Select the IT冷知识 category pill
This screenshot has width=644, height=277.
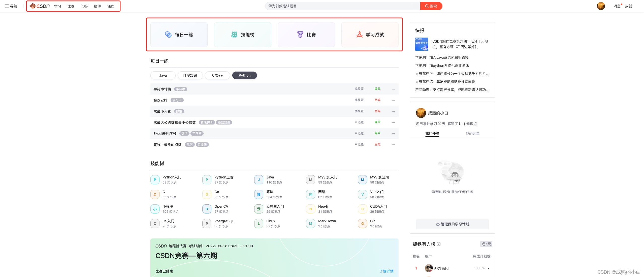(x=190, y=75)
